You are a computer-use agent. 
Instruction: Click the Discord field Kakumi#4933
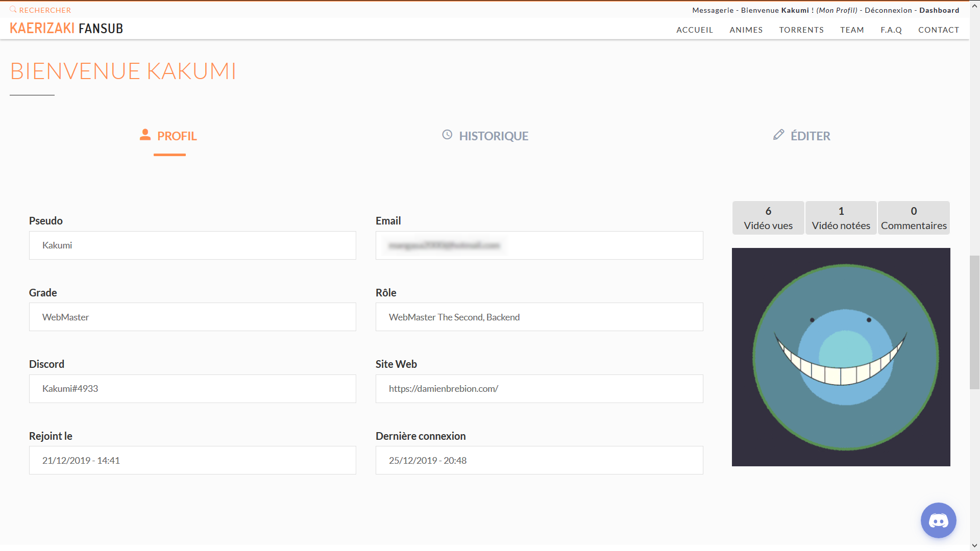192,389
